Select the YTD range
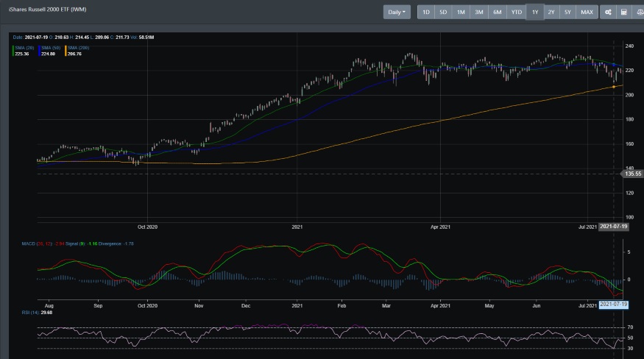Viewport: 644px width, 359px height. pyautogui.click(x=516, y=12)
